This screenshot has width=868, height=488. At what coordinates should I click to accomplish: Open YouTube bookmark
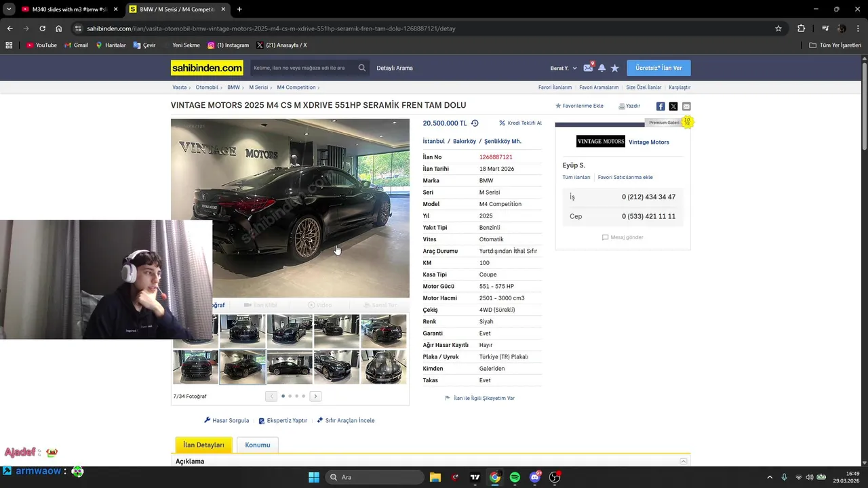coord(41,45)
